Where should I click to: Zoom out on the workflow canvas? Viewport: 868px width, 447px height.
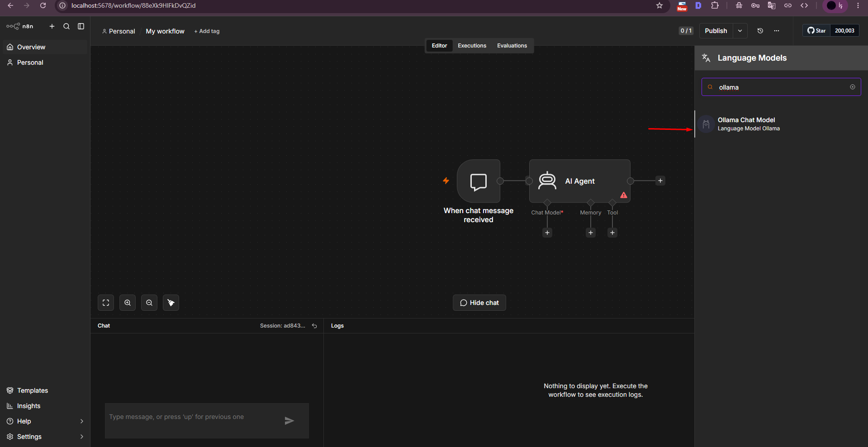click(x=149, y=303)
